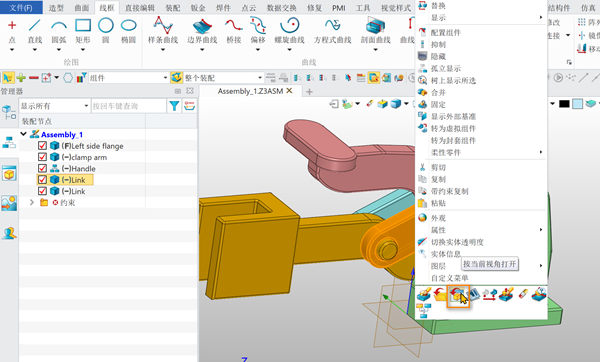The image size is (600, 362).
Task: Open dropdown arrow under 直线 tool
Action: pos(34,50)
